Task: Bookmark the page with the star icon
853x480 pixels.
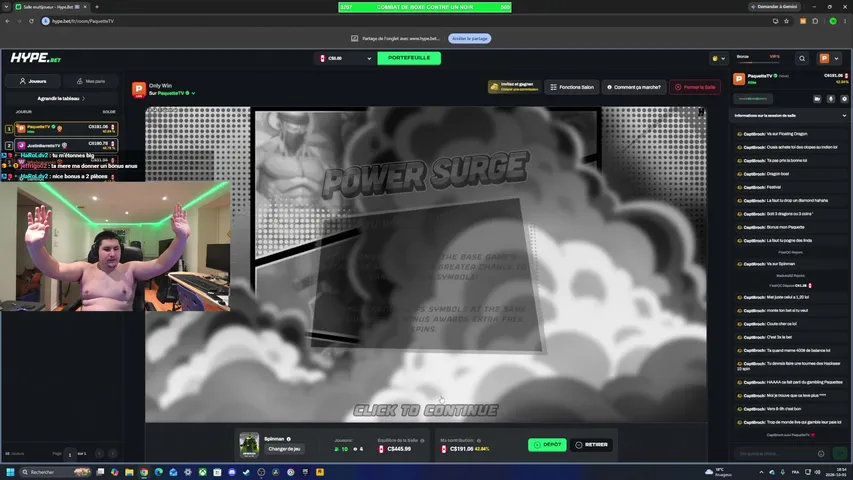Action: [x=786, y=21]
